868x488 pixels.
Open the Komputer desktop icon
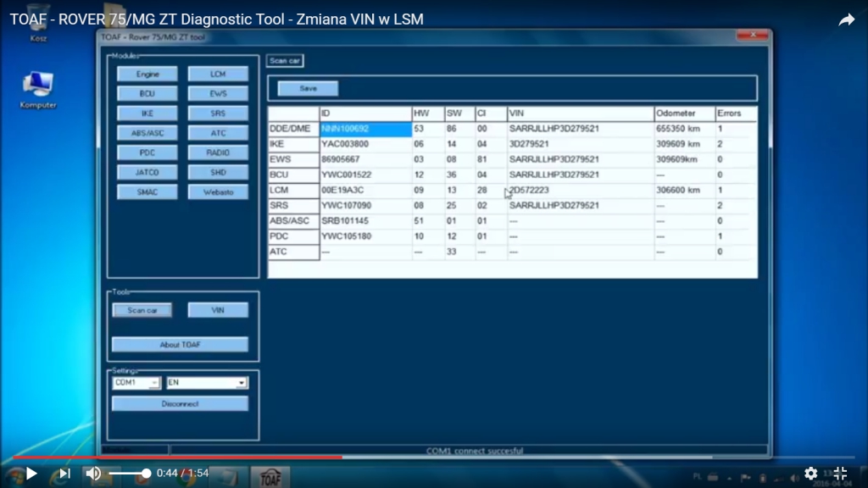(38, 90)
